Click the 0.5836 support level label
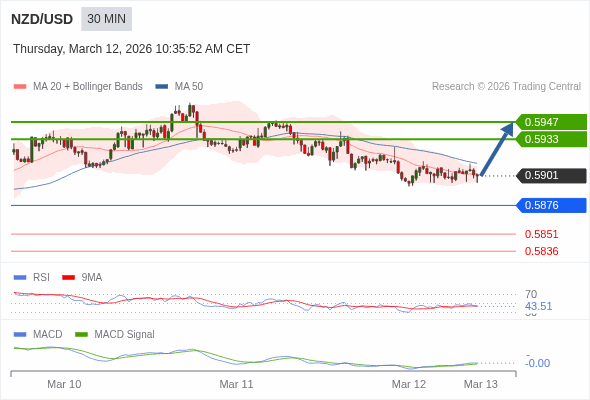Viewport: 590px width, 400px height. [x=541, y=251]
